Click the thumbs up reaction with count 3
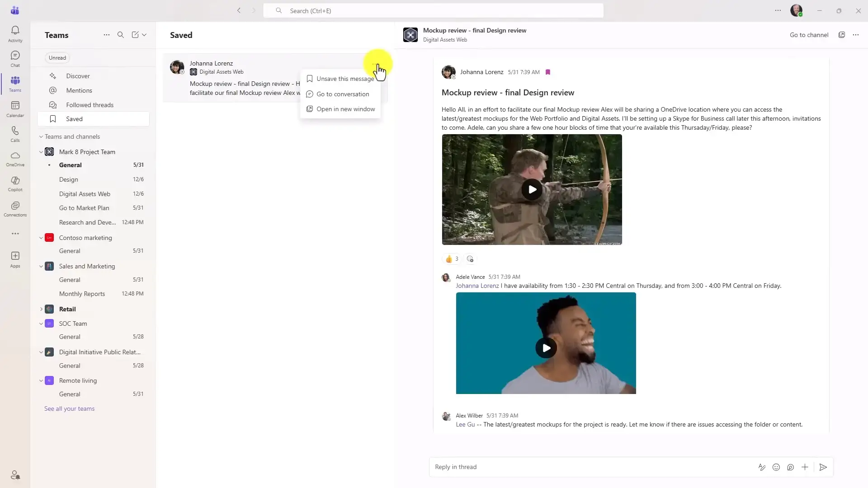Viewport: 868px width, 488px height. [452, 259]
